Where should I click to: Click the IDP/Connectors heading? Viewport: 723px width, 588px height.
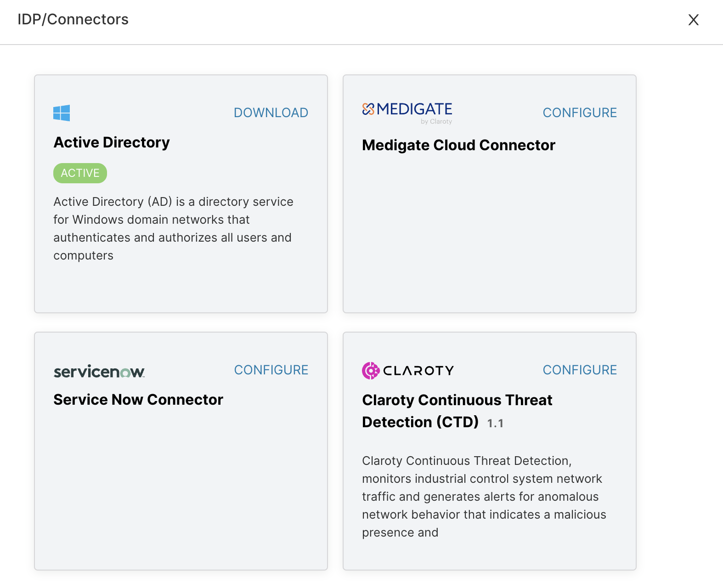coord(73,19)
